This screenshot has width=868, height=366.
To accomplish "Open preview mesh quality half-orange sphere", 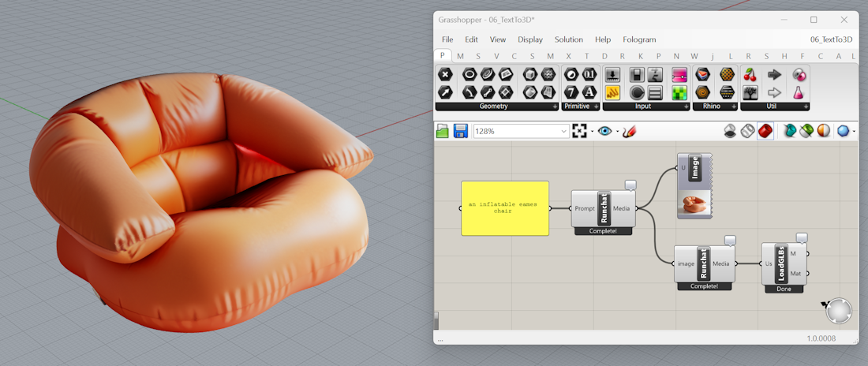I will tap(824, 131).
